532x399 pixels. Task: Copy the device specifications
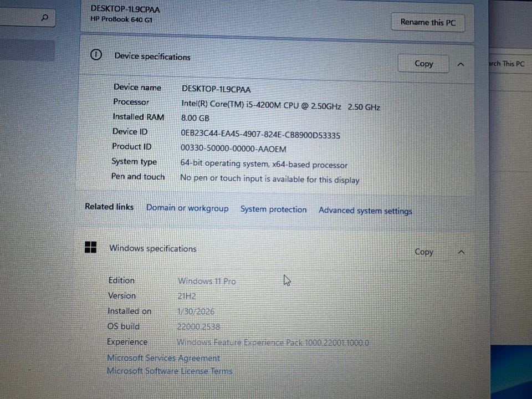[x=423, y=64]
